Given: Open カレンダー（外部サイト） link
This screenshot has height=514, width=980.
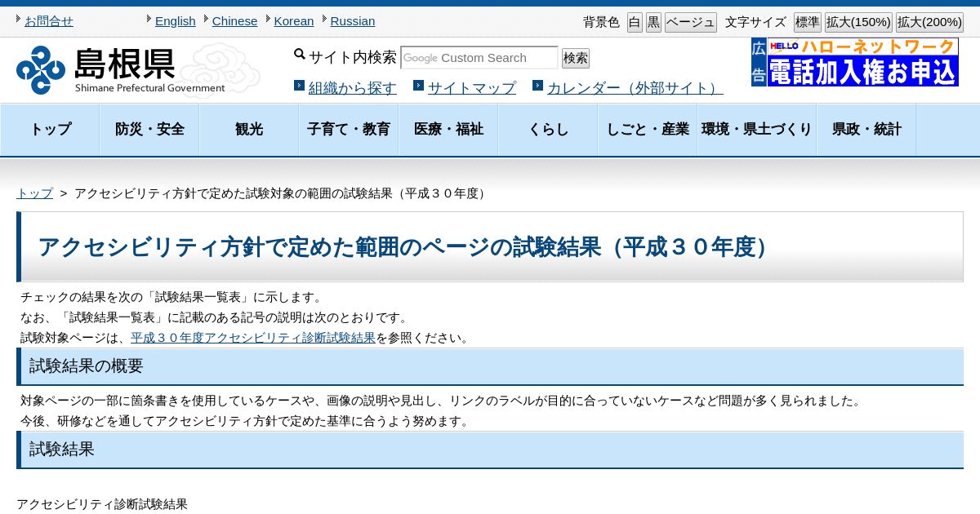Looking at the screenshot, I should (x=635, y=88).
